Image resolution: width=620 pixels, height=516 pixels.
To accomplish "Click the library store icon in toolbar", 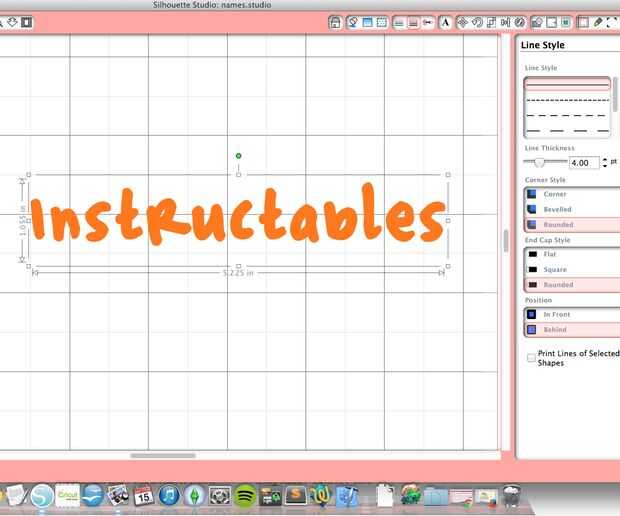I will (x=335, y=23).
